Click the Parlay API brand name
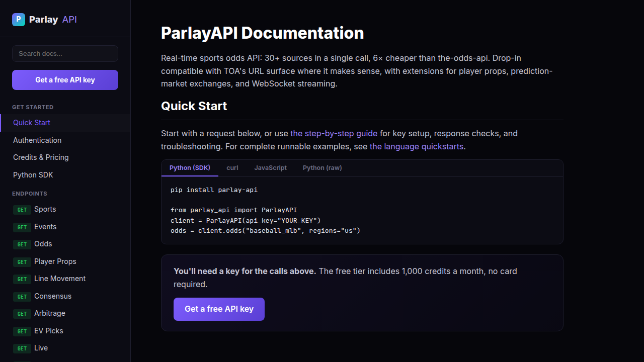The height and width of the screenshot is (362, 644). click(53, 20)
